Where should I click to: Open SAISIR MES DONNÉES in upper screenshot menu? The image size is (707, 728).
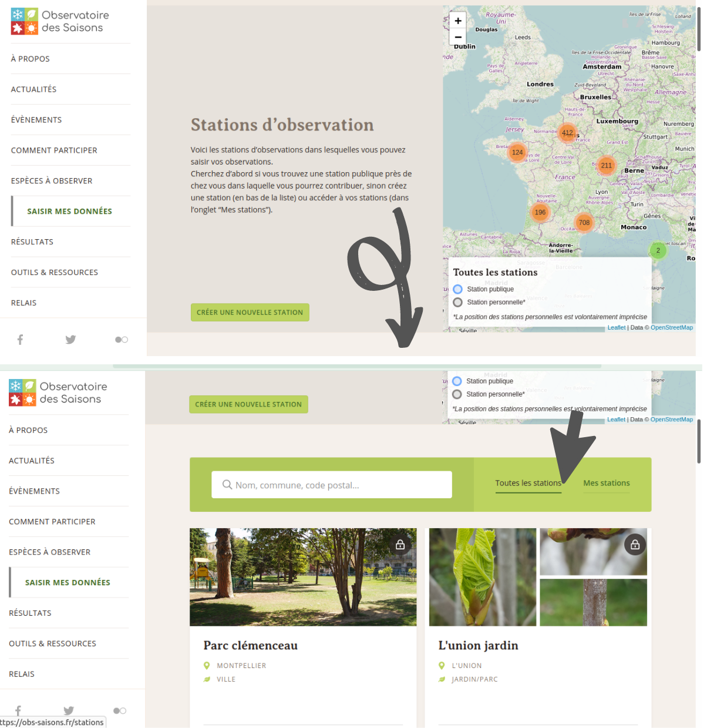coord(70,212)
